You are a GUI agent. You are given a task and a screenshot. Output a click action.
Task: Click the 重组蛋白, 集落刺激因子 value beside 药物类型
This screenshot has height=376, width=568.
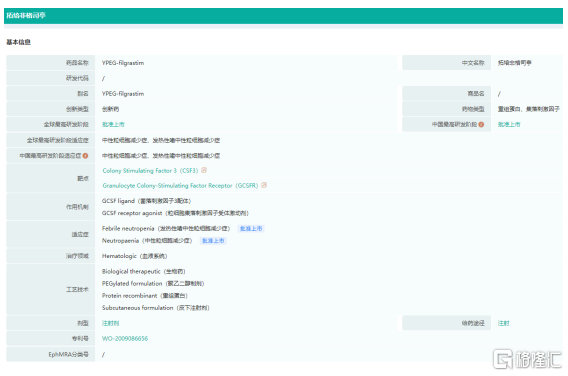click(x=529, y=109)
